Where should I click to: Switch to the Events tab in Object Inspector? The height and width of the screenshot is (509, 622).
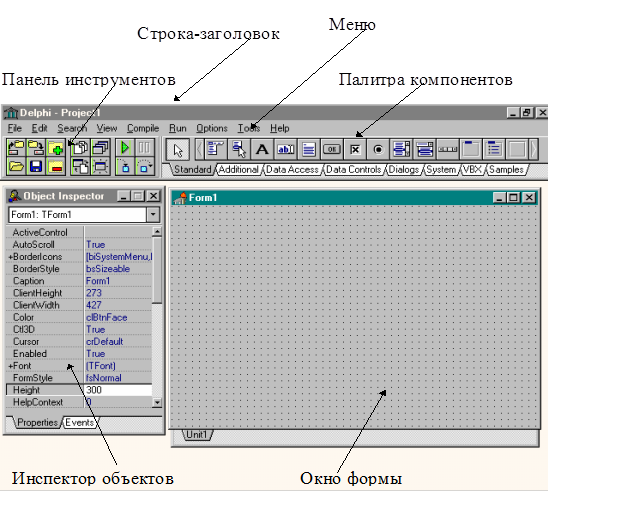(80, 423)
